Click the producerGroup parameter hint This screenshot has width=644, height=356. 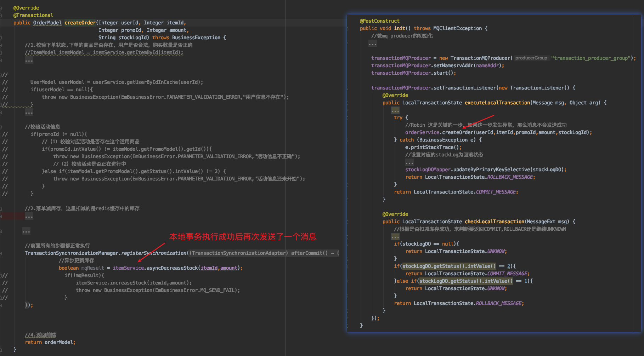(532, 58)
